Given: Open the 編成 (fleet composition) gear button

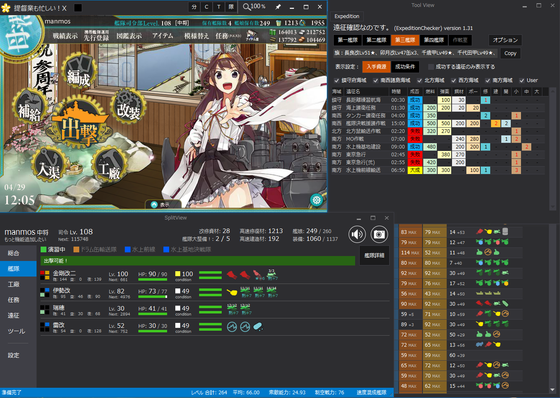Looking at the screenshot, I should pyautogui.click(x=79, y=70).
